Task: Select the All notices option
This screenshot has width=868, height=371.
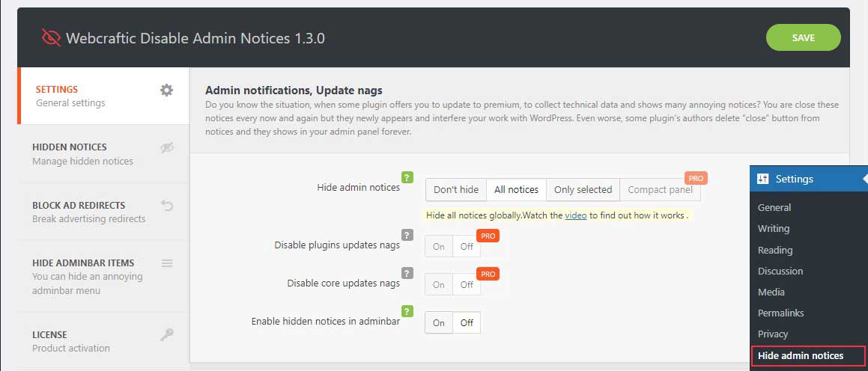Action: tap(517, 190)
